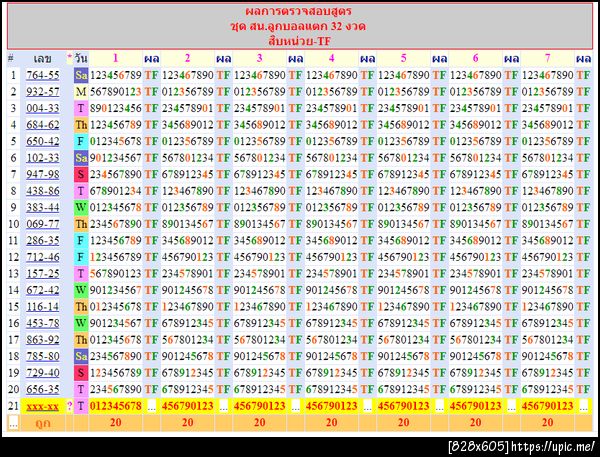
Task: Open the 863-92 number link
Action: pyautogui.click(x=42, y=340)
